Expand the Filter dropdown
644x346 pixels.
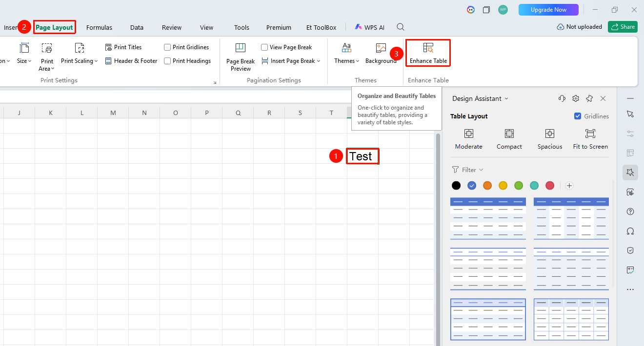pyautogui.click(x=468, y=170)
